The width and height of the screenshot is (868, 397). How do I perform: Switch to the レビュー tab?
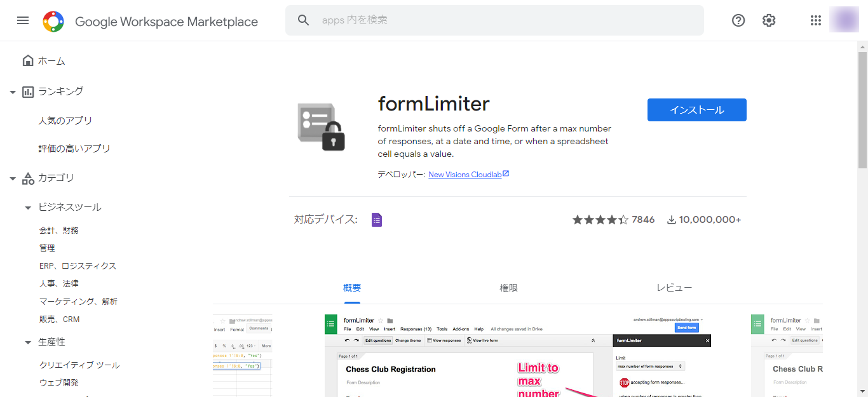(674, 288)
